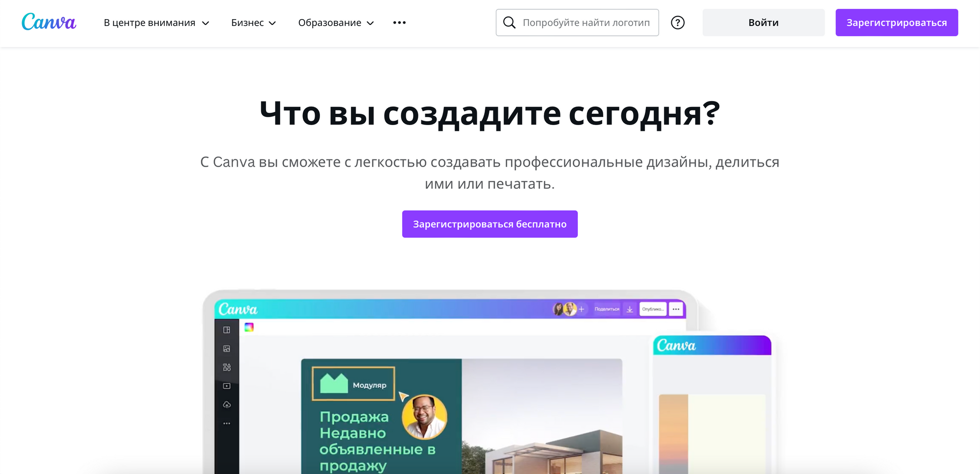
Task: Click the plus add collaborator icon in preview
Action: 582,309
